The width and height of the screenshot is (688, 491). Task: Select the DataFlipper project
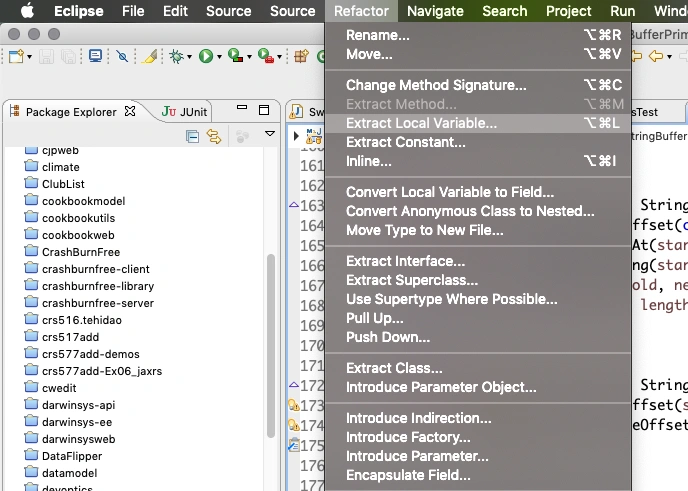[72, 456]
